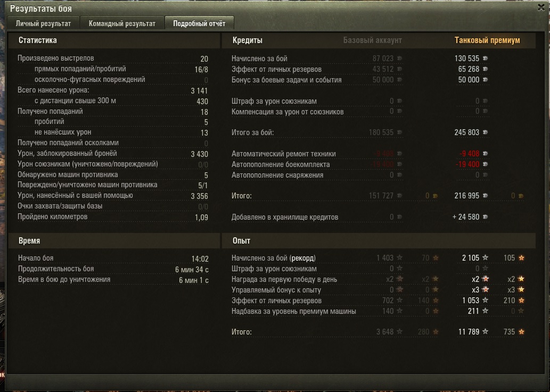Click the star icon next to 2 105 experience
The image size is (550, 392).
pos(486,258)
